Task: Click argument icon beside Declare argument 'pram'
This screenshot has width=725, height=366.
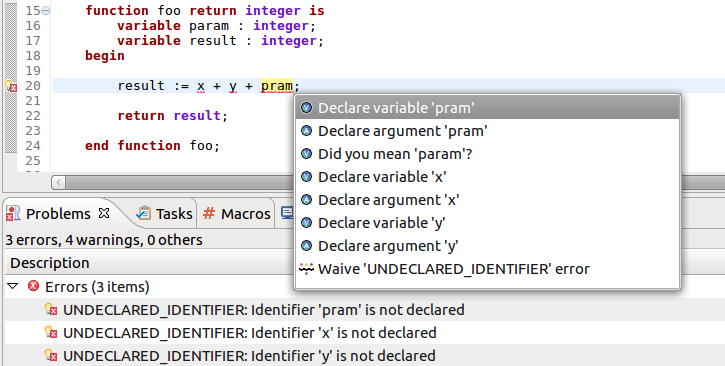Action: point(307,131)
